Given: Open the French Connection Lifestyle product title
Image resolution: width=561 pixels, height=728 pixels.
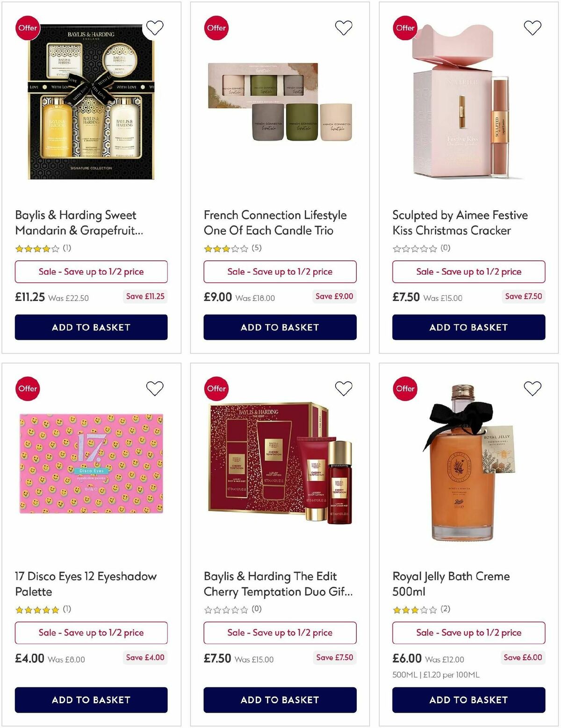Looking at the screenshot, I should [x=274, y=223].
